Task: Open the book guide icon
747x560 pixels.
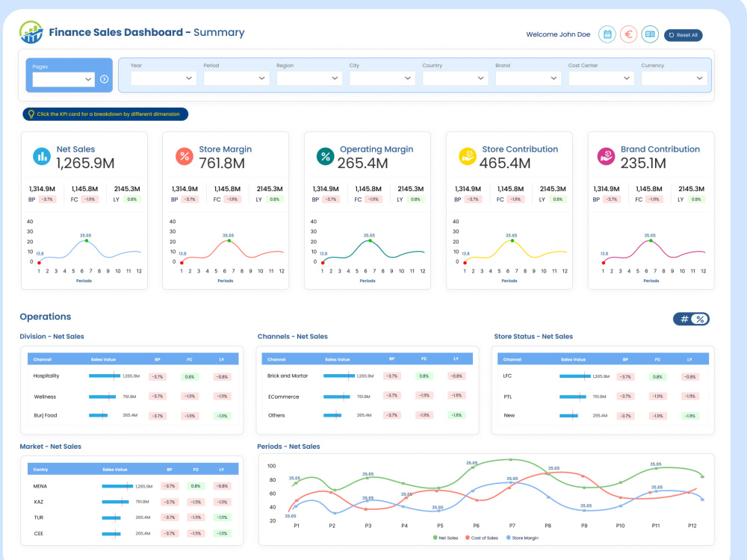Action: click(650, 34)
